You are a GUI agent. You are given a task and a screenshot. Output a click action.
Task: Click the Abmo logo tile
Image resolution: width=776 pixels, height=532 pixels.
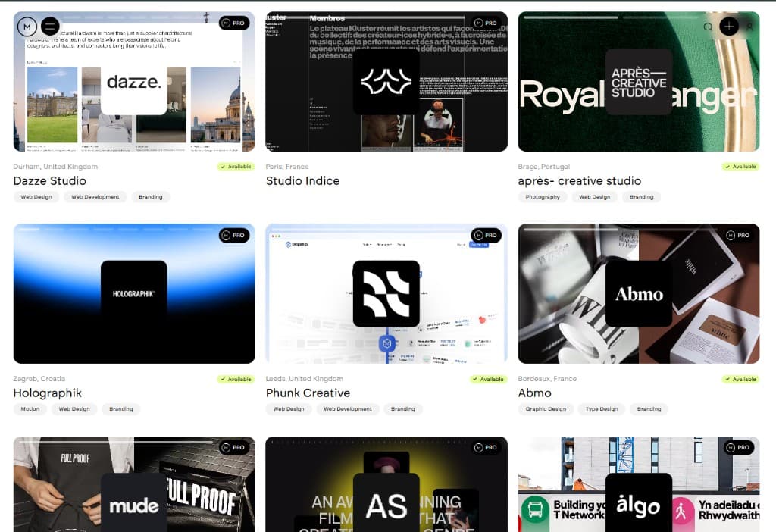[x=638, y=293]
